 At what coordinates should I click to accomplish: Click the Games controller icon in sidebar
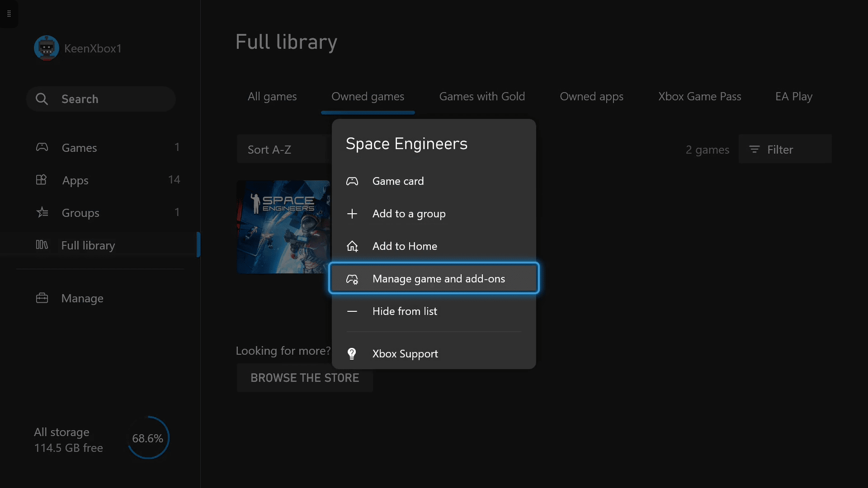42,147
